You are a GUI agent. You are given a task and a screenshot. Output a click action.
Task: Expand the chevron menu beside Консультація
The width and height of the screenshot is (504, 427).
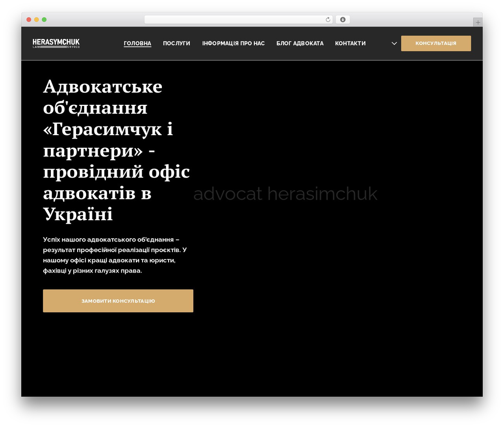(x=394, y=43)
